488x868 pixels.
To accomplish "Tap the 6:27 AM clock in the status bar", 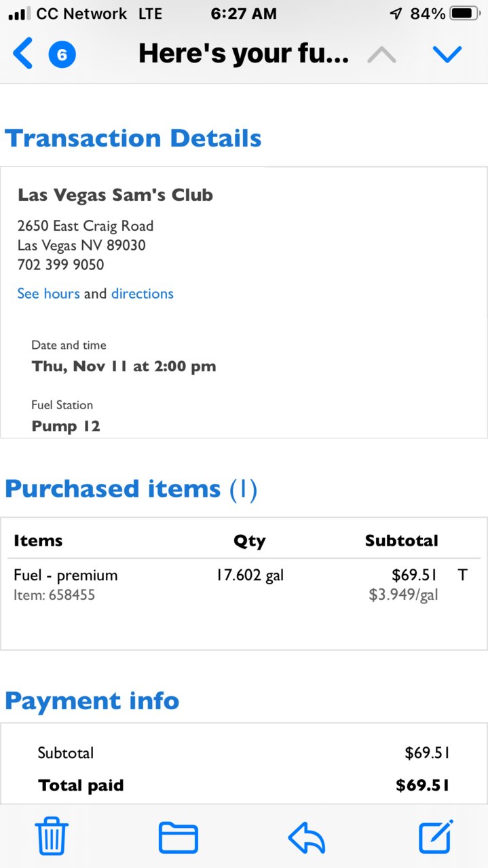I will click(244, 14).
